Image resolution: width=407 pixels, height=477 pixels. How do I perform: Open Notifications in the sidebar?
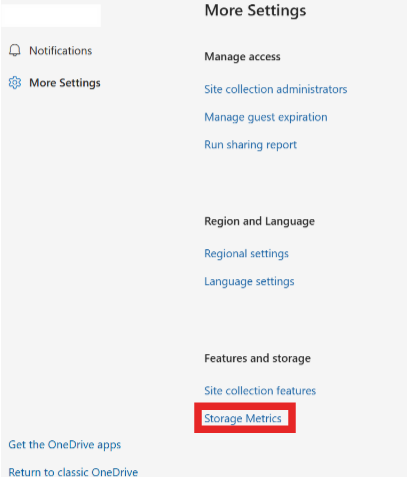click(x=60, y=51)
